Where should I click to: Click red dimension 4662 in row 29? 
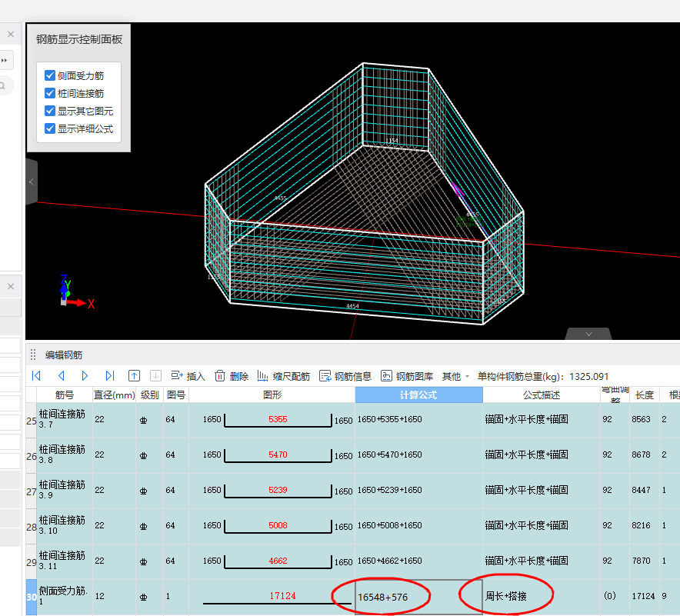[278, 561]
